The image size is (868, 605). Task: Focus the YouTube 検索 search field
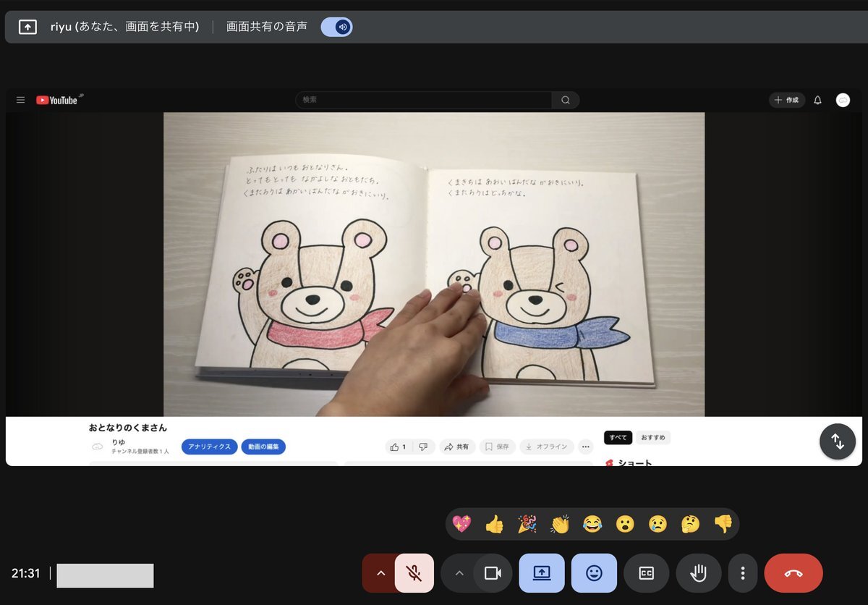point(423,100)
